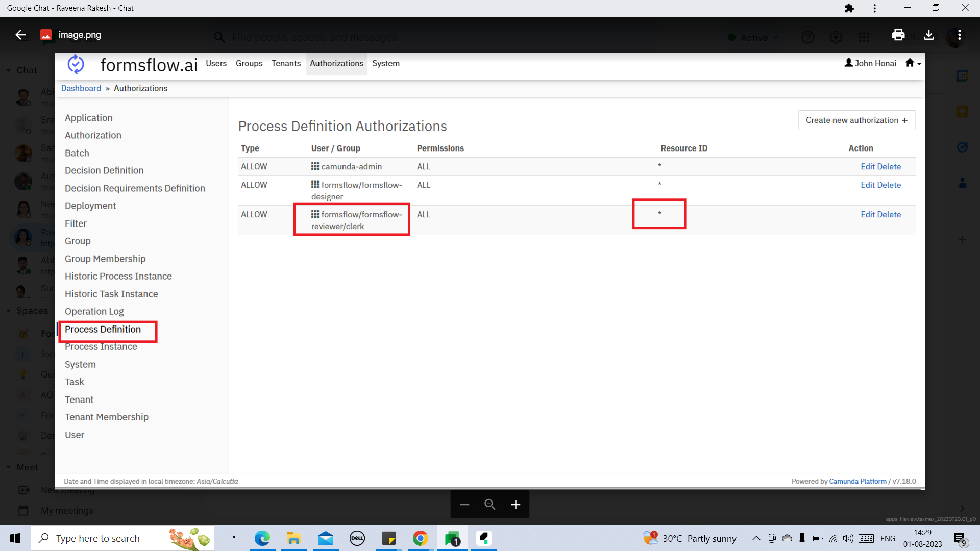Click the Create new authorization button

point(856,120)
